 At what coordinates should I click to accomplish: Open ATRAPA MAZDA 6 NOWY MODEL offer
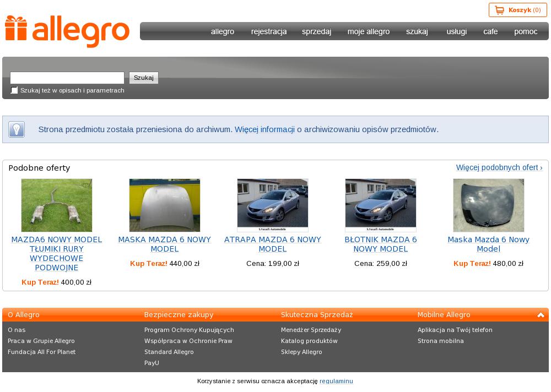click(x=273, y=244)
